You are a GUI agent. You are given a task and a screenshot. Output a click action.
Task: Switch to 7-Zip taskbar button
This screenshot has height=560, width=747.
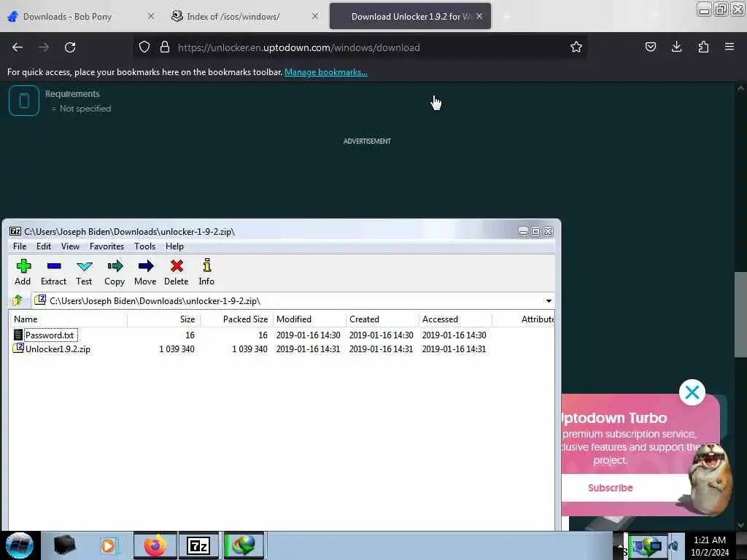pyautogui.click(x=198, y=545)
